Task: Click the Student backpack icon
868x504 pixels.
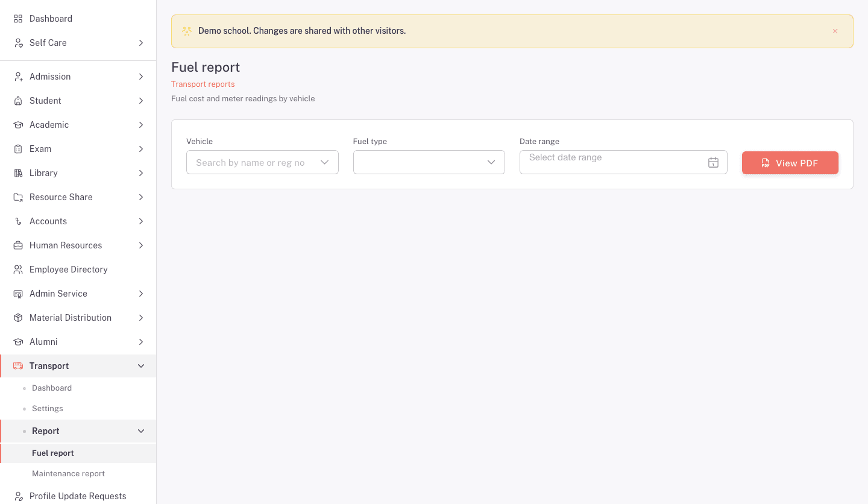Action: point(18,101)
